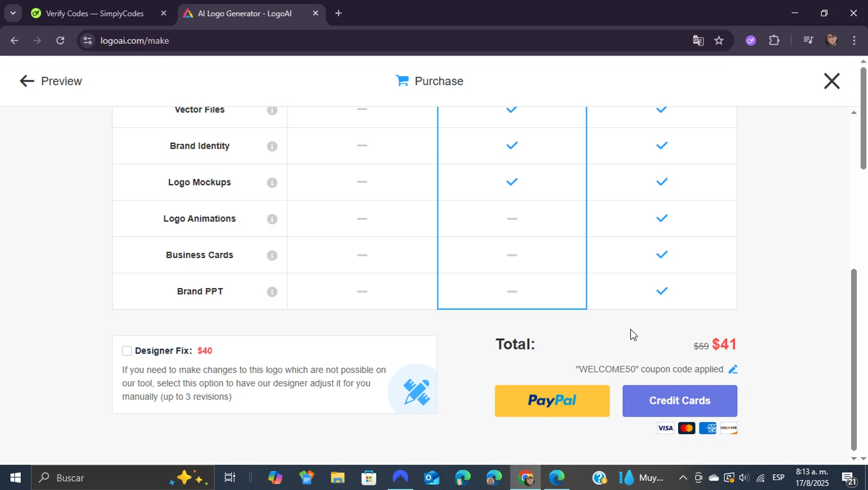
Task: Edit the WELCOME50 coupon code pencil icon
Action: pyautogui.click(x=733, y=369)
